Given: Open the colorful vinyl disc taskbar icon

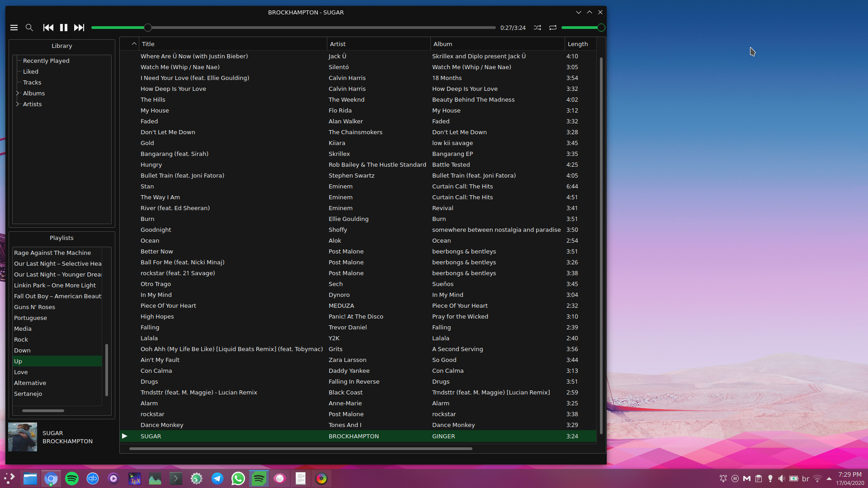Looking at the screenshot, I should point(321,479).
